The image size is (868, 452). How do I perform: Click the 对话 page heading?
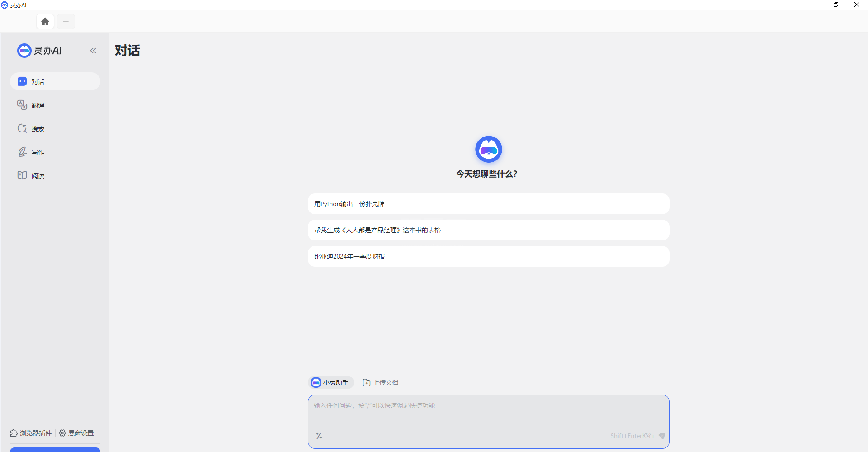(x=127, y=51)
